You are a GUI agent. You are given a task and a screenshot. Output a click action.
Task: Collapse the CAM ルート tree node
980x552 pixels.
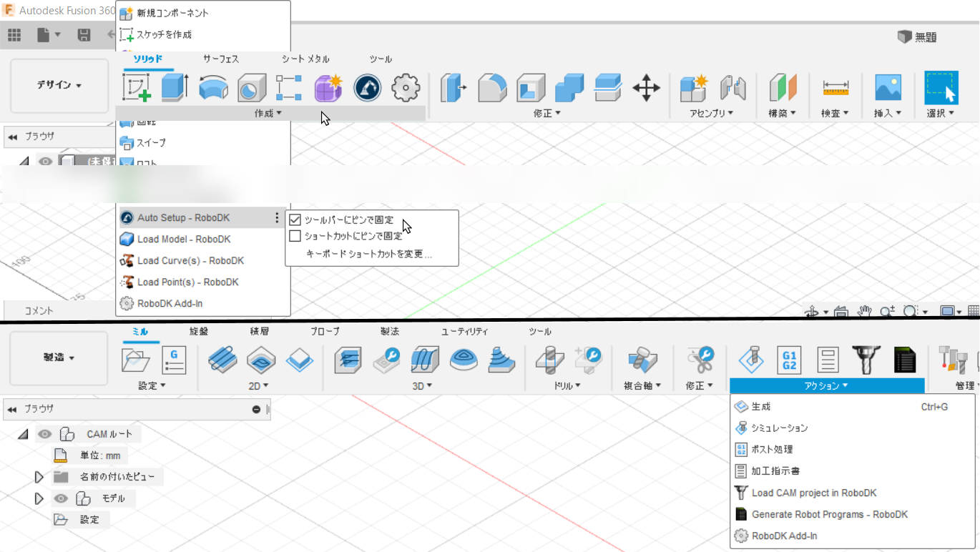point(23,434)
